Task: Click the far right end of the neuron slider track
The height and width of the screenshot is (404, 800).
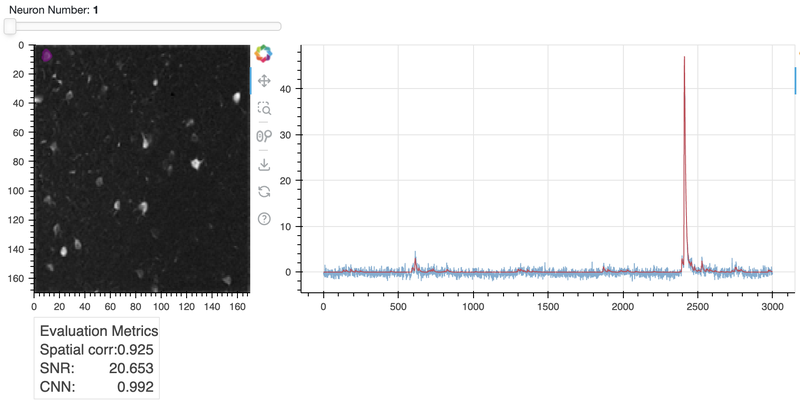Action: pyautogui.click(x=279, y=27)
